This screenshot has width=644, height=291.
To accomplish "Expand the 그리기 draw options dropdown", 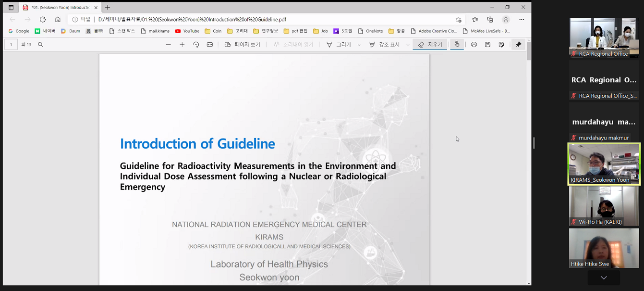I will 359,45.
